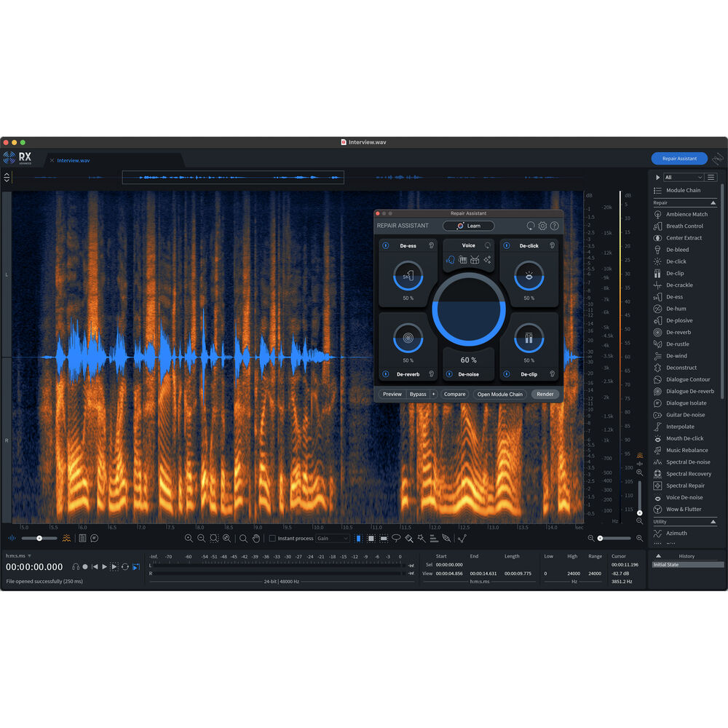This screenshot has width=728, height=728.
Task: Toggle the De-noise power button
Action: [x=449, y=374]
